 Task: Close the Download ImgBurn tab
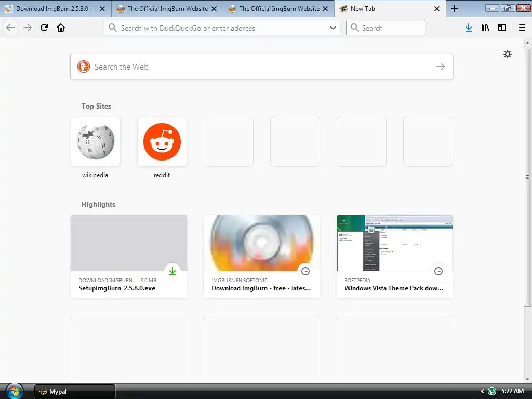pos(102,9)
